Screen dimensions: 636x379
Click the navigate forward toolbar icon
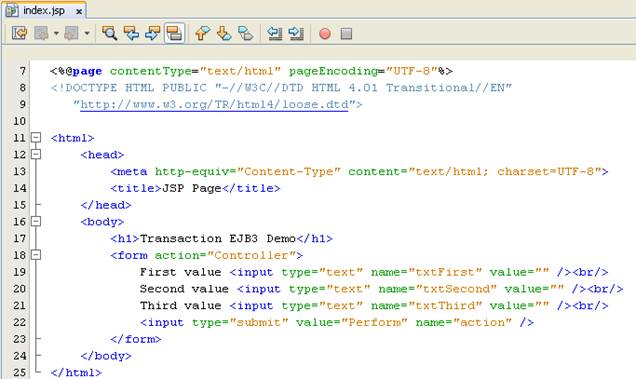click(72, 33)
